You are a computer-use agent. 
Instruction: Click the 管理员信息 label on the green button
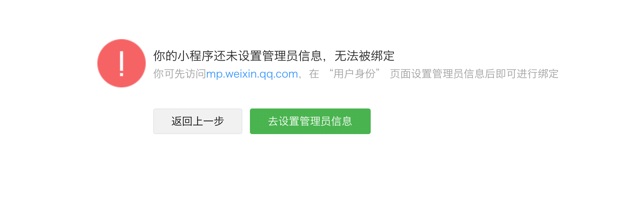(326, 121)
